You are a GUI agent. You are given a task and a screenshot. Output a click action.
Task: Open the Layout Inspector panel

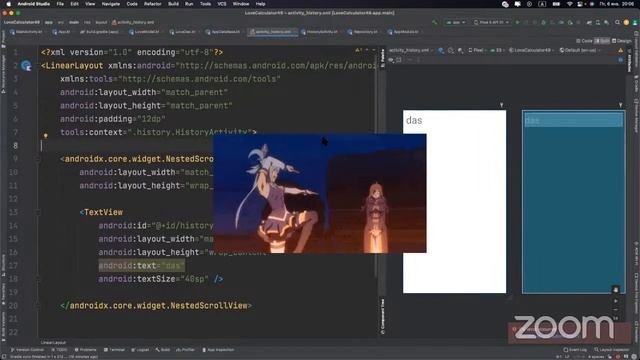(x=611, y=350)
